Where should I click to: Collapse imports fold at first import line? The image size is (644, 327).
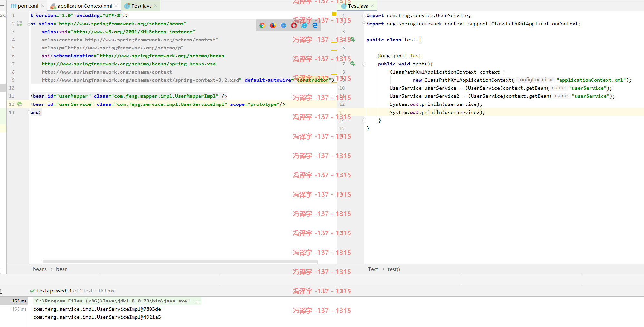click(364, 15)
